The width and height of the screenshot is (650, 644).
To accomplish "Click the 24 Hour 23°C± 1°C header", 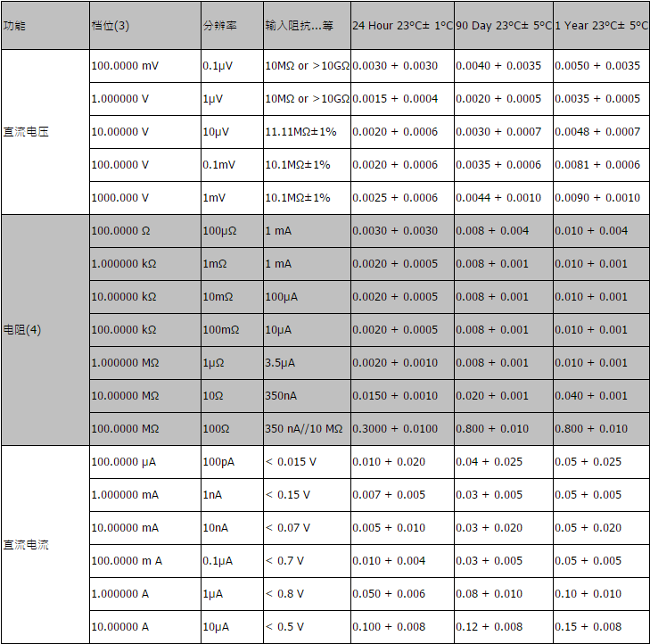I will pyautogui.click(x=402, y=26).
